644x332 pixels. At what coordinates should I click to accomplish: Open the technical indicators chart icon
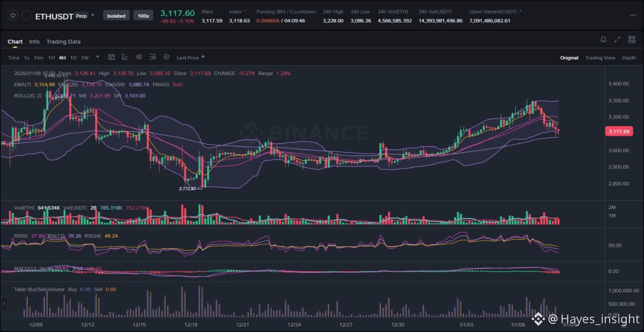(125, 57)
